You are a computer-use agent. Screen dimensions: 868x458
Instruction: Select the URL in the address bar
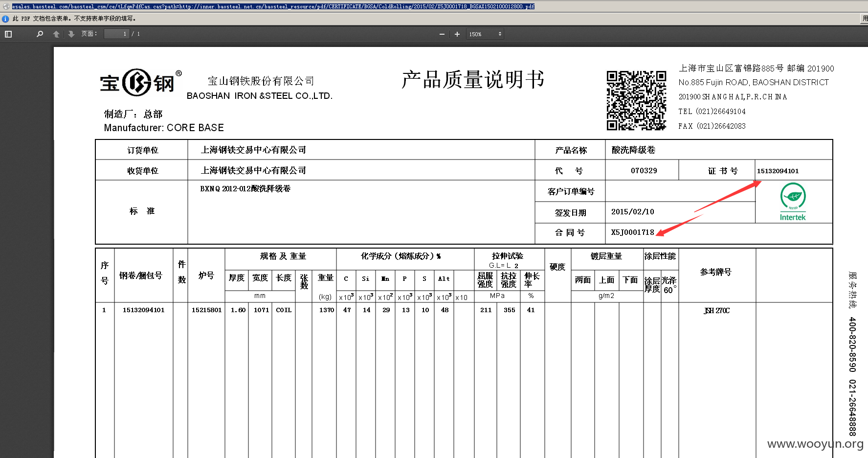(x=273, y=6)
